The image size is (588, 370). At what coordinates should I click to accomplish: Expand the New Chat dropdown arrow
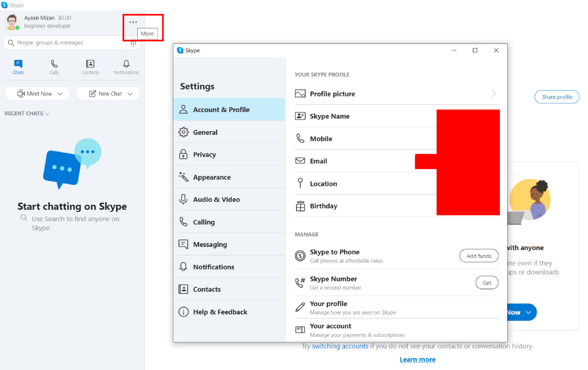pos(130,93)
